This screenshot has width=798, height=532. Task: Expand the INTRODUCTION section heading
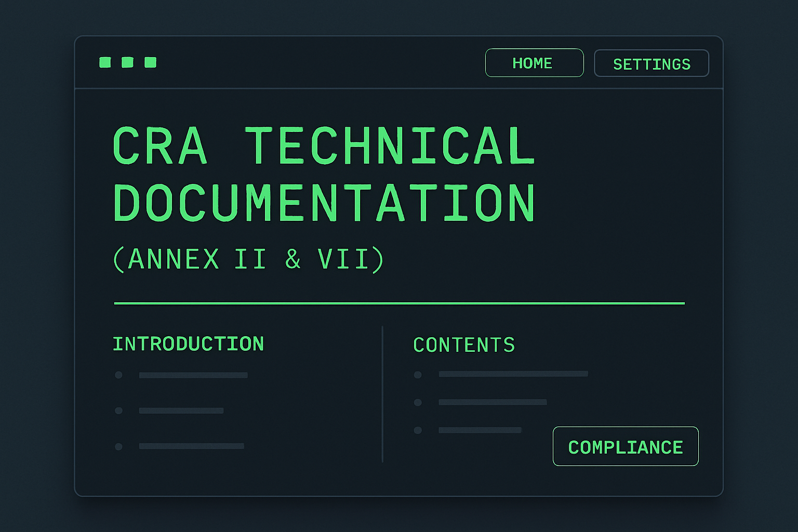click(189, 343)
